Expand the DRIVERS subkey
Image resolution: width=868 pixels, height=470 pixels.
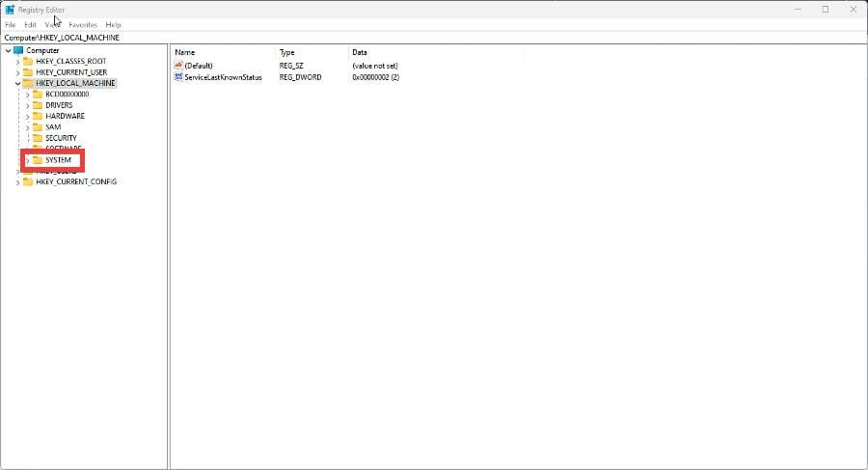coord(28,105)
